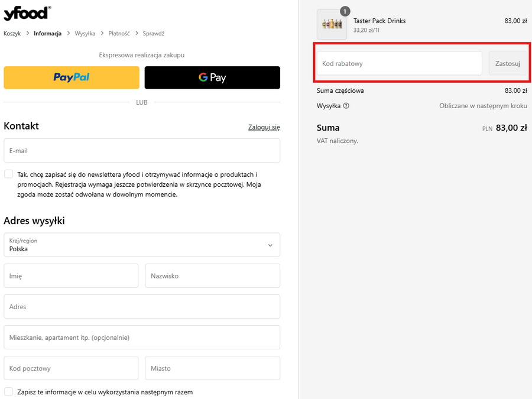The image size is (532, 399).
Task: Expand the Kraj/region country dropdown
Action: point(142,245)
